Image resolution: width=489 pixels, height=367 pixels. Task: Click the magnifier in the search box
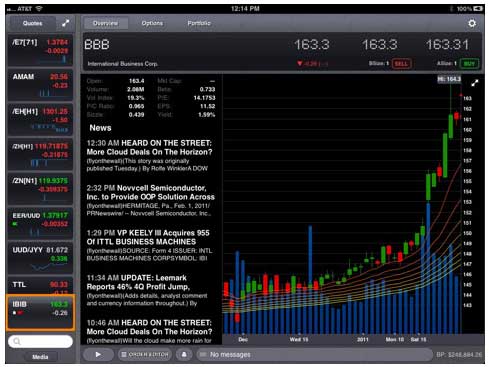(x=17, y=341)
